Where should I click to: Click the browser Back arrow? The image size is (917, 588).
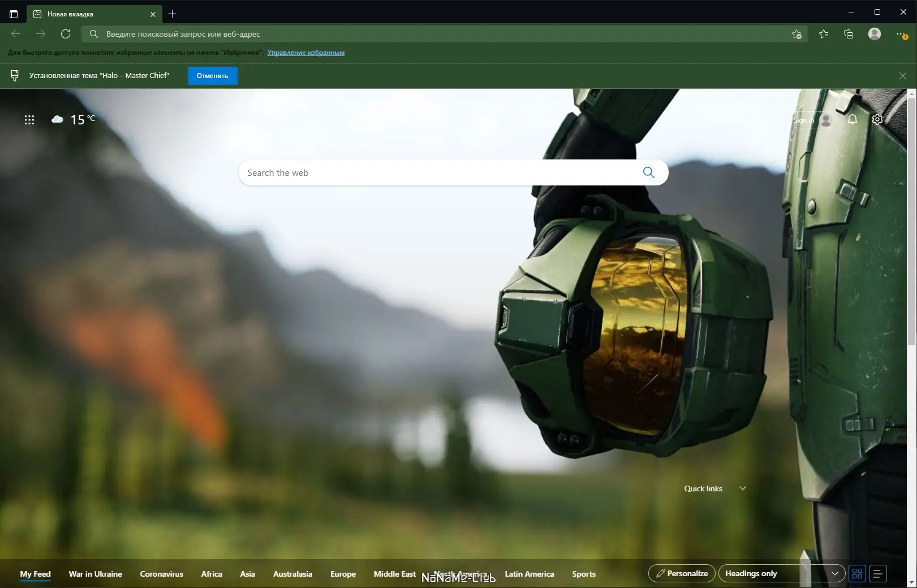click(x=16, y=34)
